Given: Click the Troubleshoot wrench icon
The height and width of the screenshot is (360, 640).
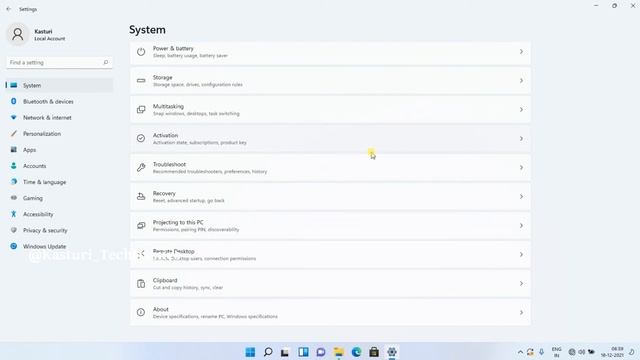Looking at the screenshot, I should 141,167.
